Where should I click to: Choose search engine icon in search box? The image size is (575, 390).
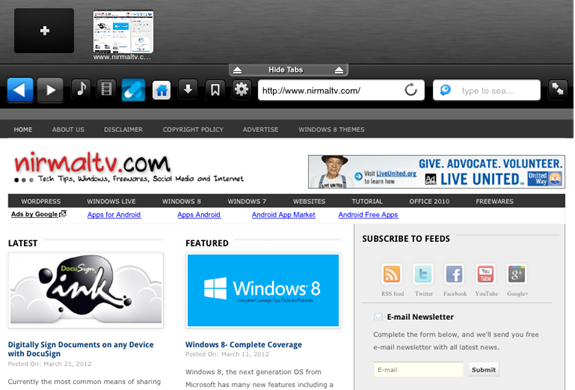point(445,90)
